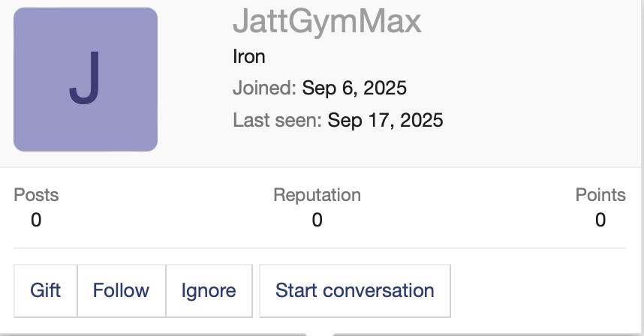Screen dimensions: 644x336
Task: Ignore this user via Ignore button
Action: tap(209, 290)
